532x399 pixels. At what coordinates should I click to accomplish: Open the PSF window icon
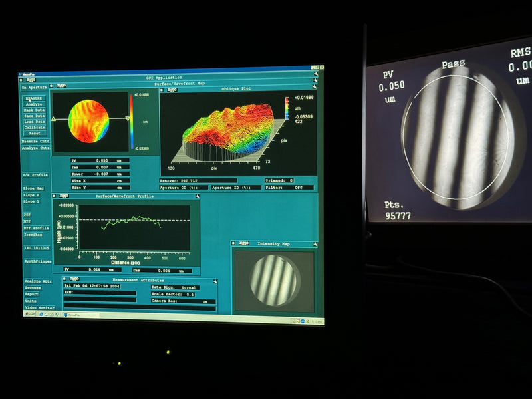tap(27, 215)
